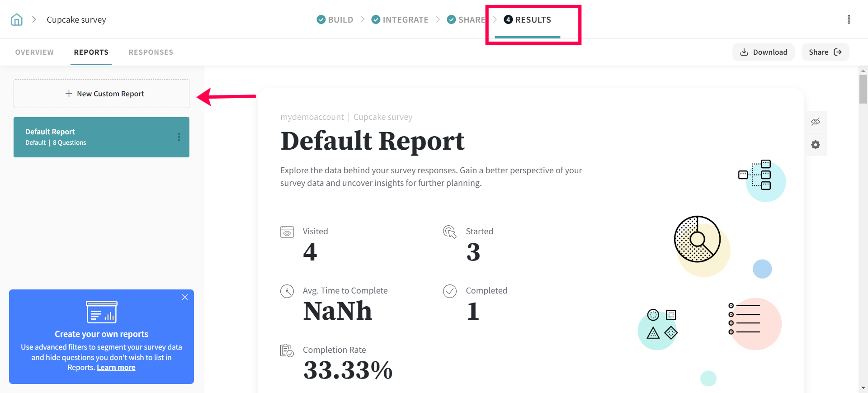Click the Started cursor icon
868x393 pixels.
(450, 232)
